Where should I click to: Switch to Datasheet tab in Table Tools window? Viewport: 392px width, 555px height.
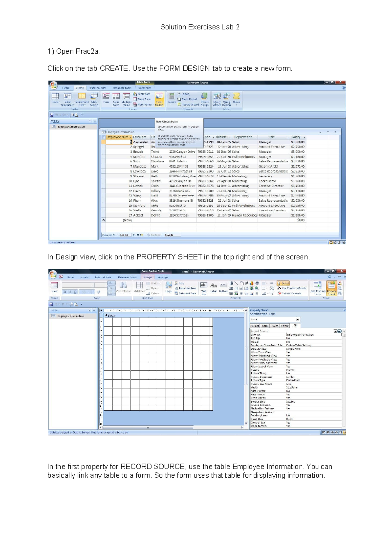point(144,88)
